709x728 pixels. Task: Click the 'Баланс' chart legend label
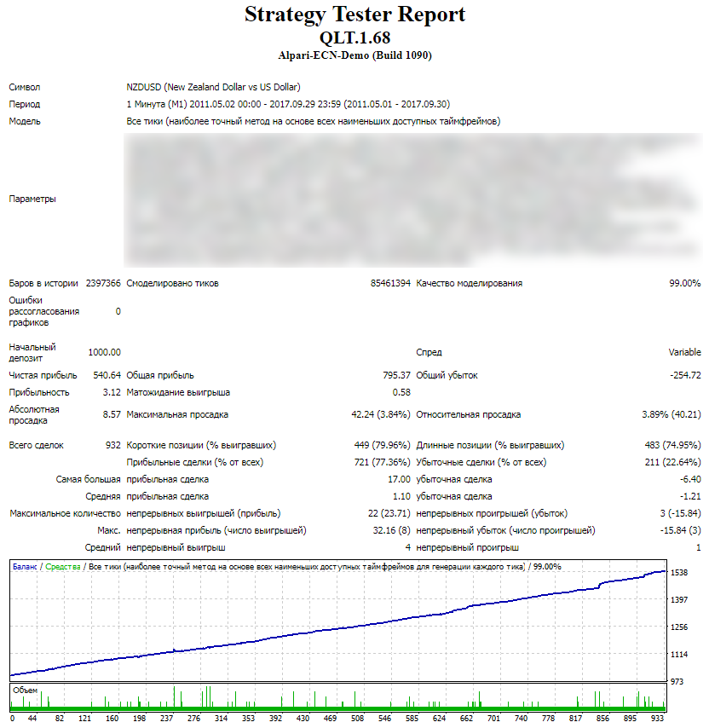[25, 567]
